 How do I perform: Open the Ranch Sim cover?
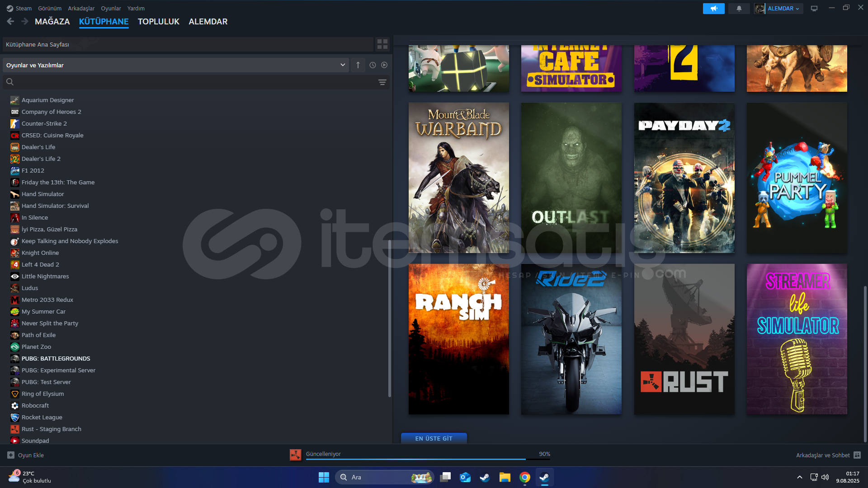pos(459,339)
